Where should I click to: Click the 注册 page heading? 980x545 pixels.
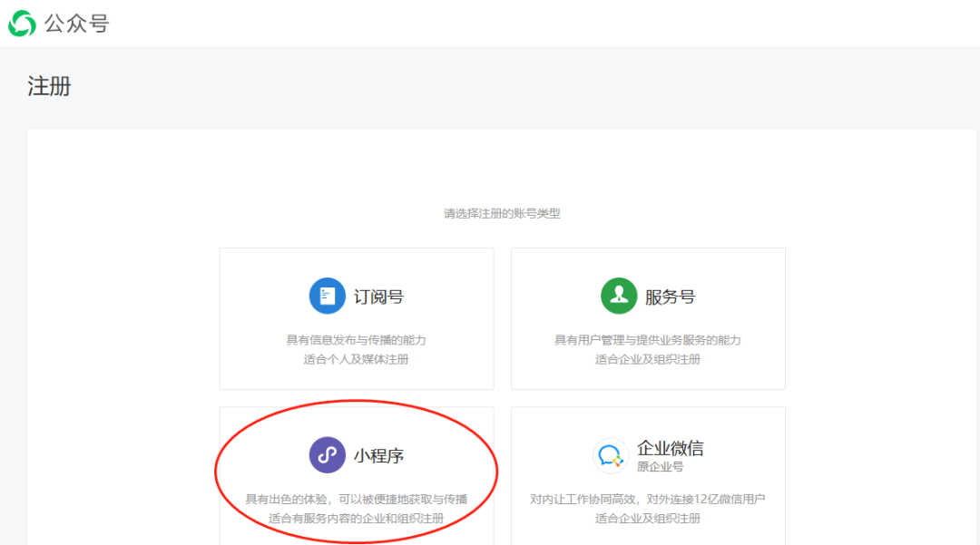49,86
